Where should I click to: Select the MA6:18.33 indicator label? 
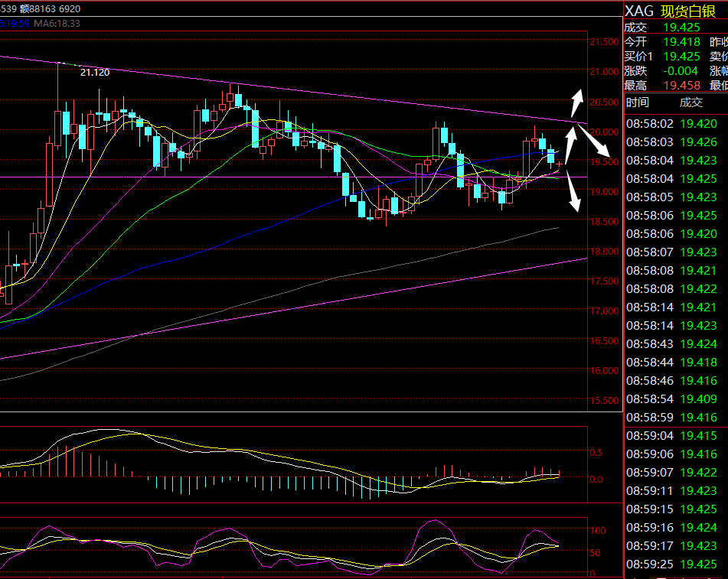(57, 23)
